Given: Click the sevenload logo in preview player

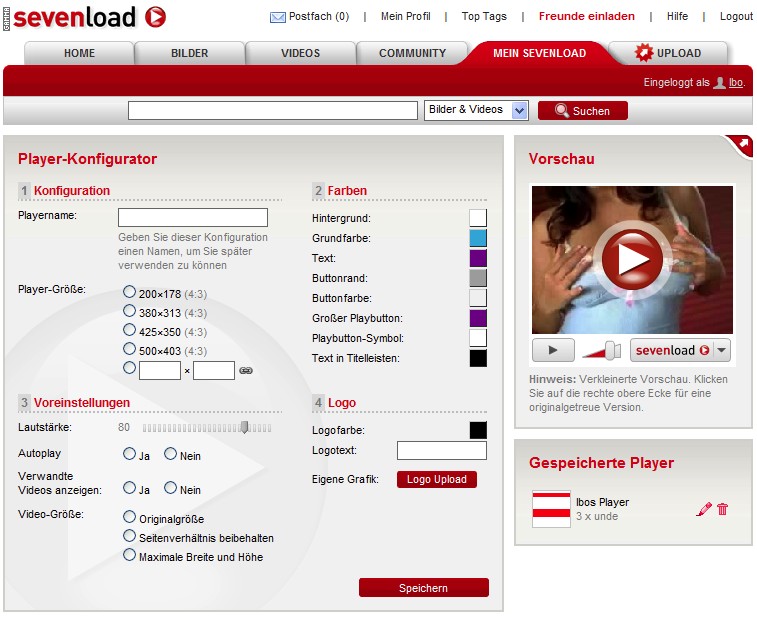Looking at the screenshot, I should coord(672,350).
